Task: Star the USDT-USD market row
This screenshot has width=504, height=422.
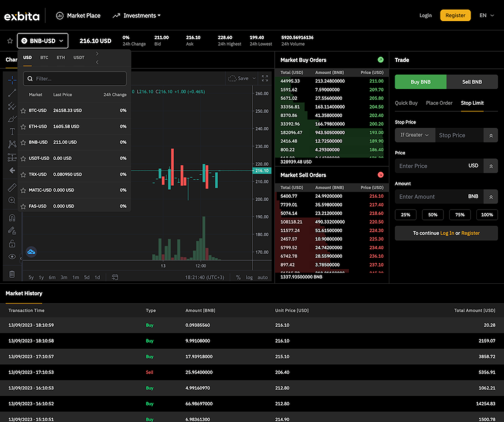Action: (23, 159)
